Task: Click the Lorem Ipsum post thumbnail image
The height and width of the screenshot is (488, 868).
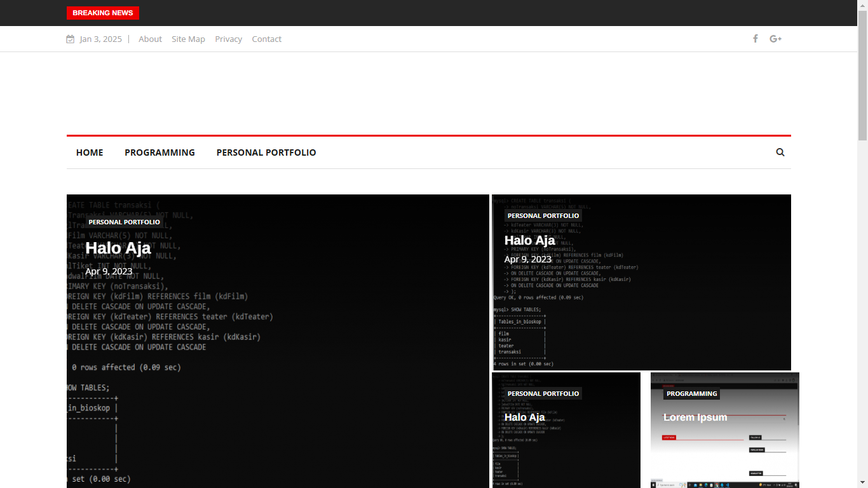Action: [724, 451]
